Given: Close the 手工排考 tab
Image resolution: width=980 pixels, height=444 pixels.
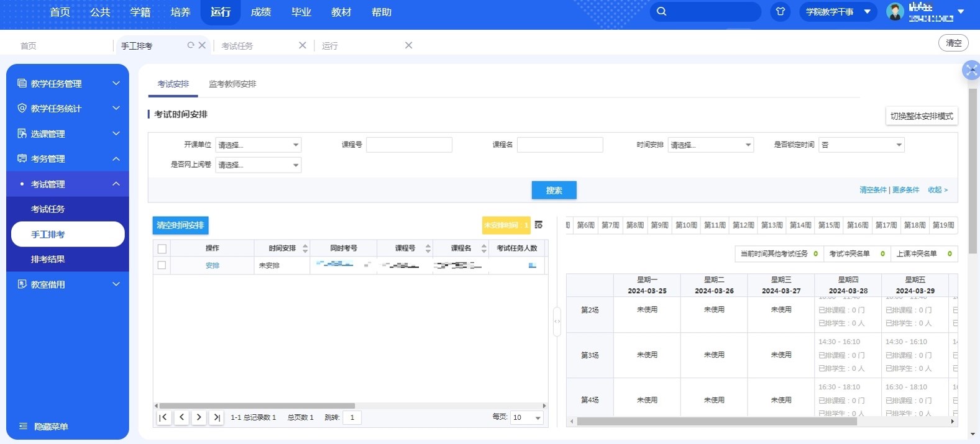Looking at the screenshot, I should click(202, 45).
